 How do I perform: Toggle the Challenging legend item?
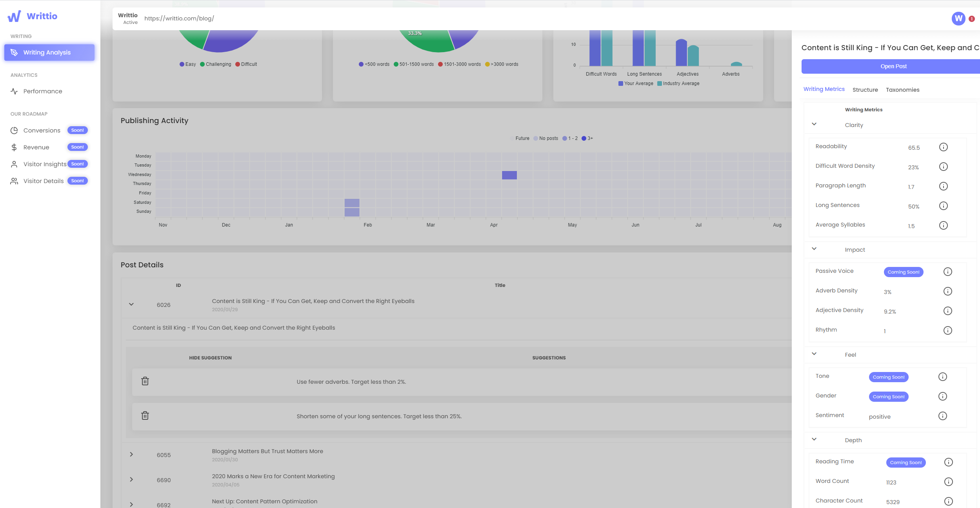pos(216,64)
